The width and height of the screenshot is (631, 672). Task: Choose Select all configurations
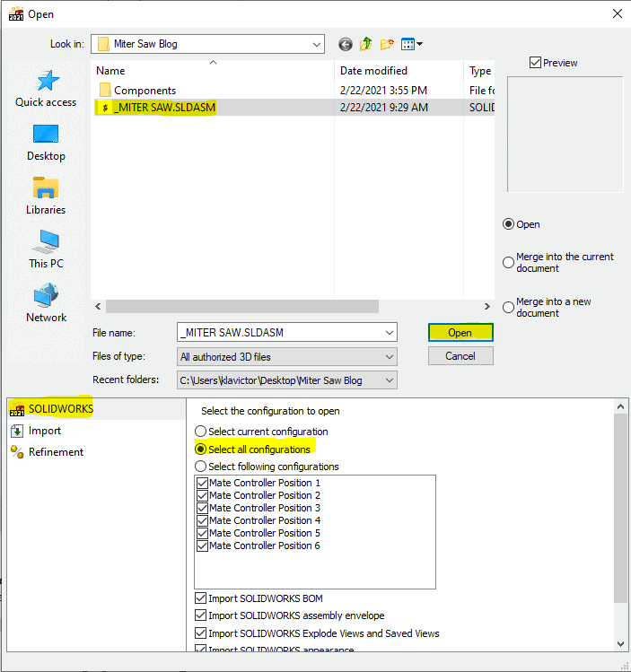[201, 449]
